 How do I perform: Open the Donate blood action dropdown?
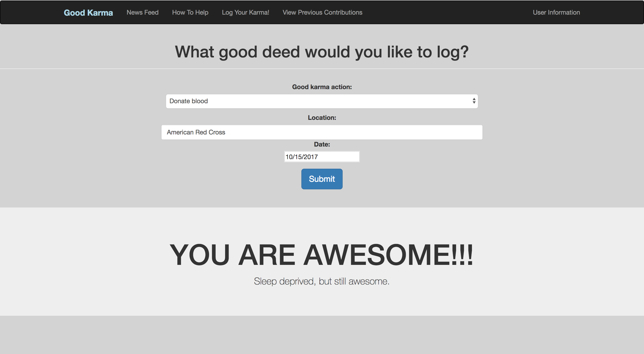click(x=321, y=101)
